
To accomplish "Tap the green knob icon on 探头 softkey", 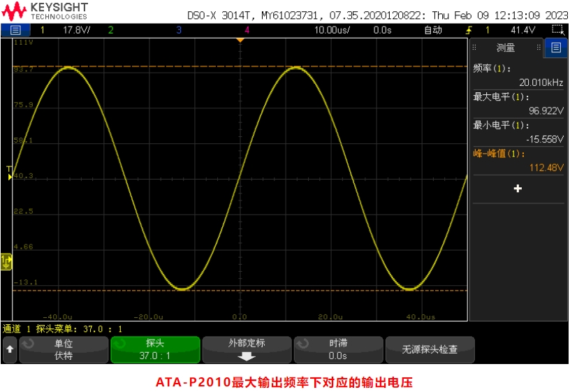I will tap(120, 343).
